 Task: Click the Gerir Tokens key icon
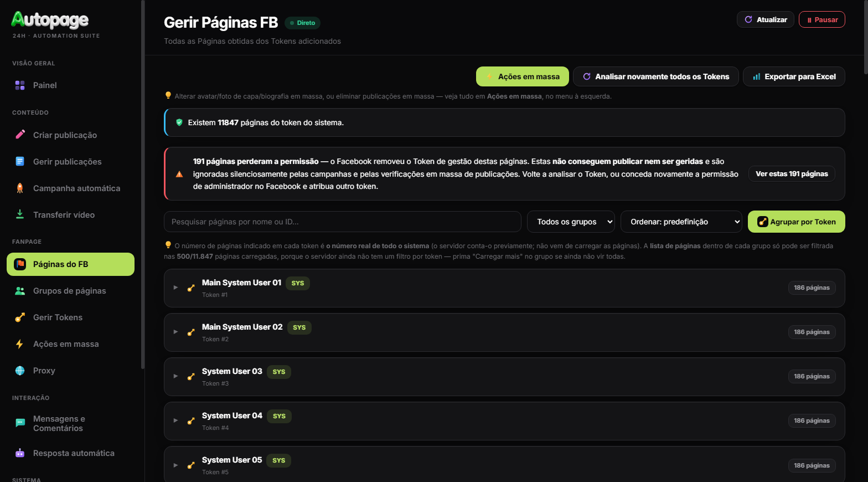[20, 317]
